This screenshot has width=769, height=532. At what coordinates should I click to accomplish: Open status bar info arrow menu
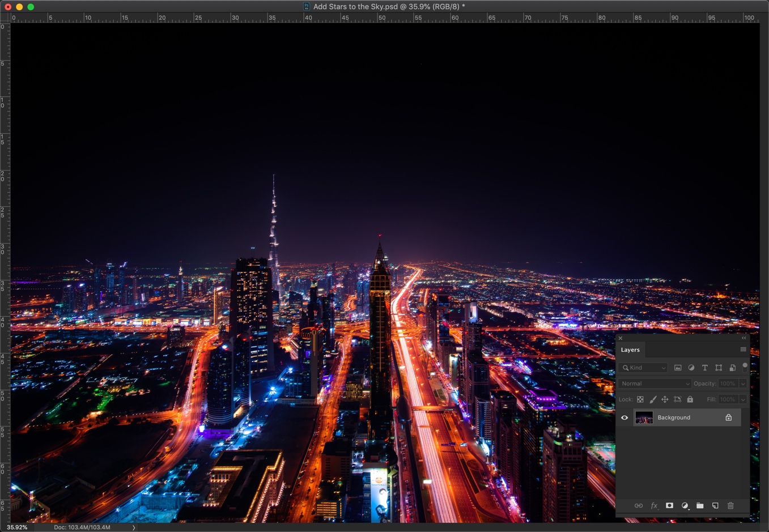click(x=134, y=527)
